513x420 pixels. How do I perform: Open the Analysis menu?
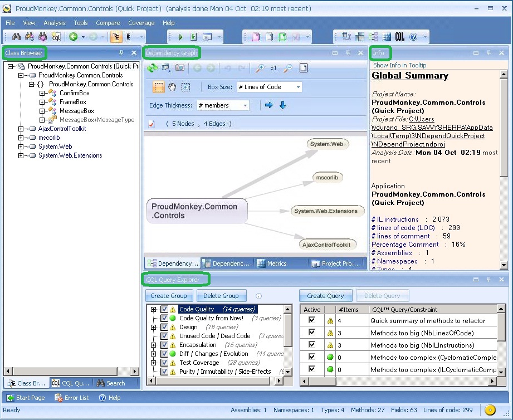point(55,23)
